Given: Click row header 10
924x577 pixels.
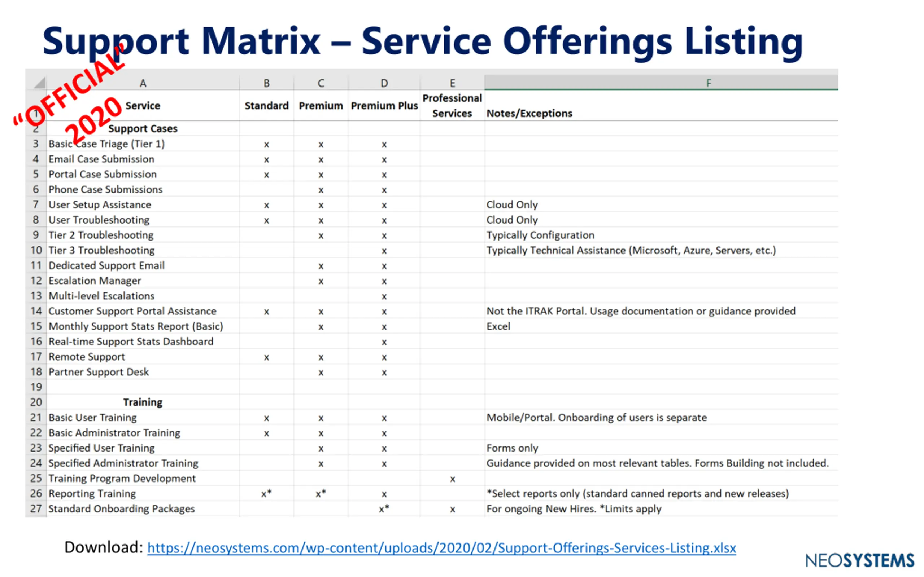Looking at the screenshot, I should pyautogui.click(x=36, y=250).
